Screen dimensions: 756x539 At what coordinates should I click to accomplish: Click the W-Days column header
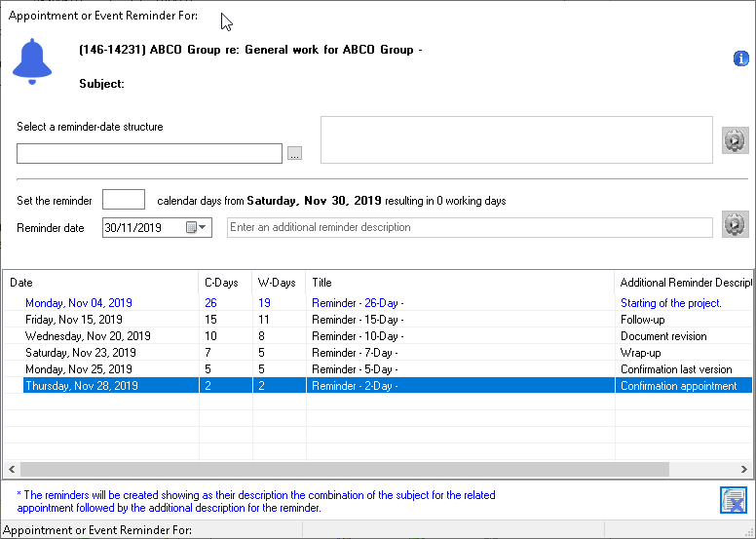[x=279, y=283]
